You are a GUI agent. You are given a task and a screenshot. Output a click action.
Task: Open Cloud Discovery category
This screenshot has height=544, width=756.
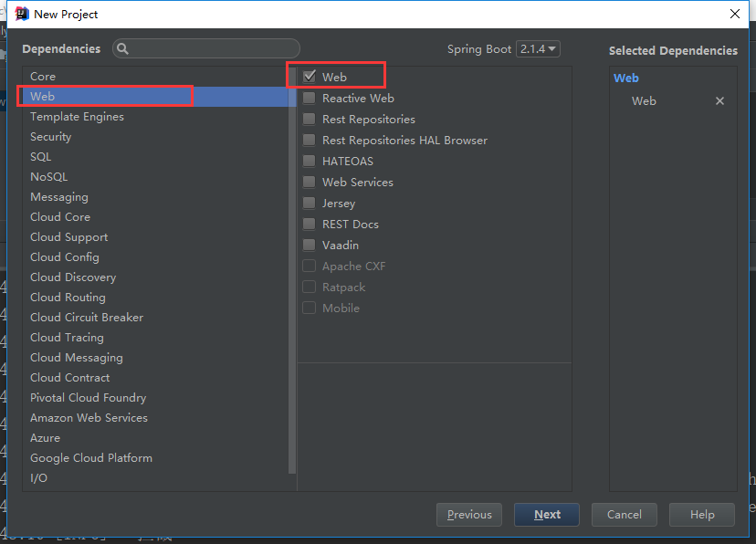[x=155, y=277]
